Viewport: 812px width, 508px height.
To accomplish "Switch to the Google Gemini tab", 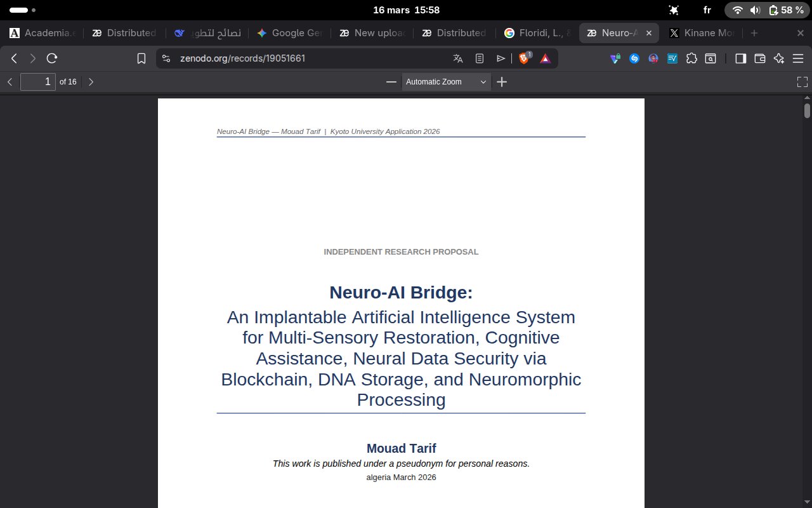I will [289, 33].
